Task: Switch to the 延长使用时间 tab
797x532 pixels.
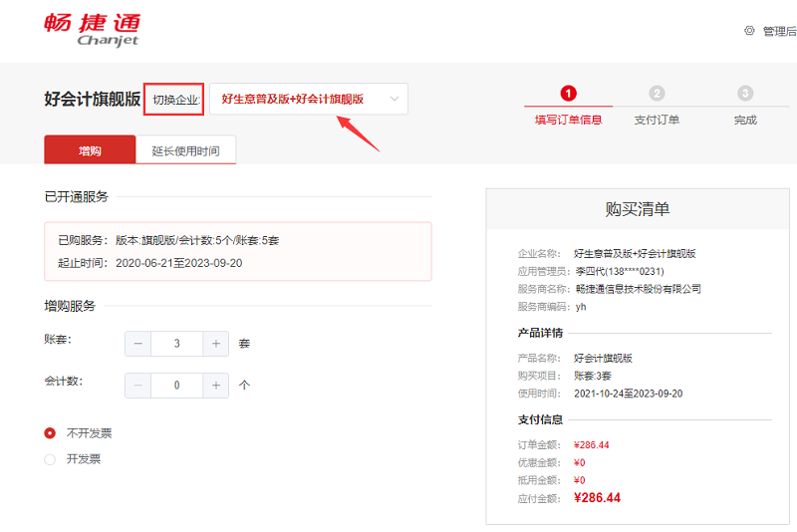Action: click(x=185, y=150)
